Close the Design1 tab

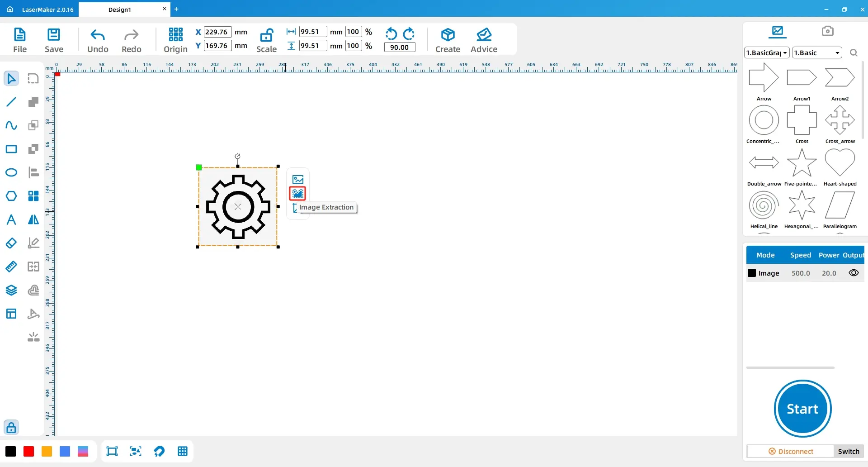(165, 9)
